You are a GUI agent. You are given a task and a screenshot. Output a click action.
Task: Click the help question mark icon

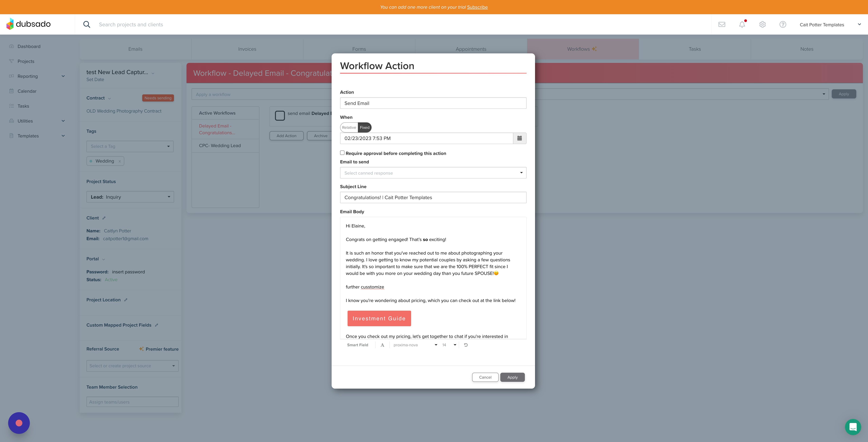coord(783,25)
